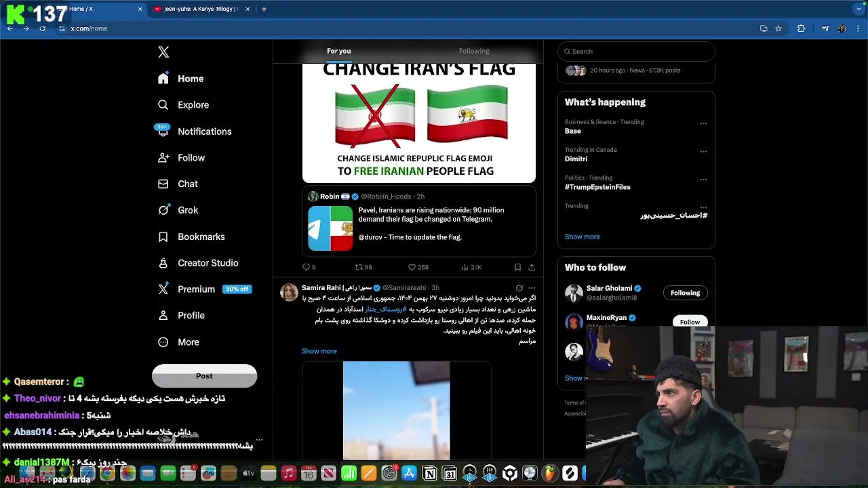Open the Change Iran's Flag image
Screen dimensions: 868x488
click(x=418, y=123)
